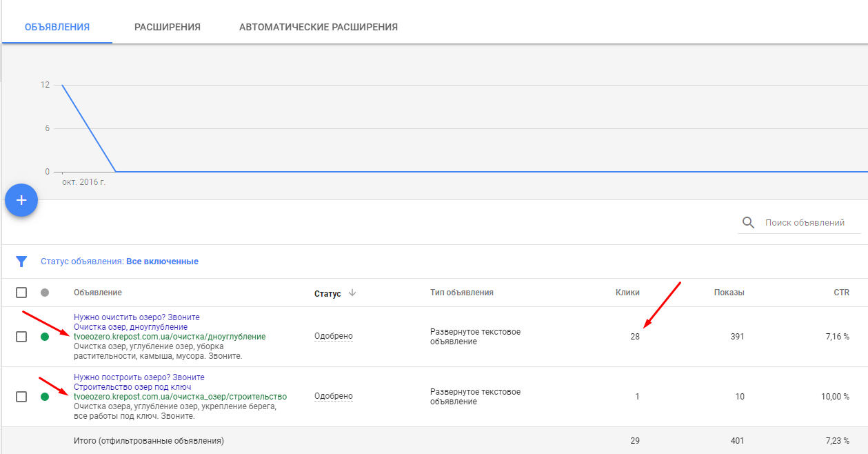Viewport: 868px width, 454px height.
Task: Sort by the Показы column header
Action: pyautogui.click(x=729, y=293)
